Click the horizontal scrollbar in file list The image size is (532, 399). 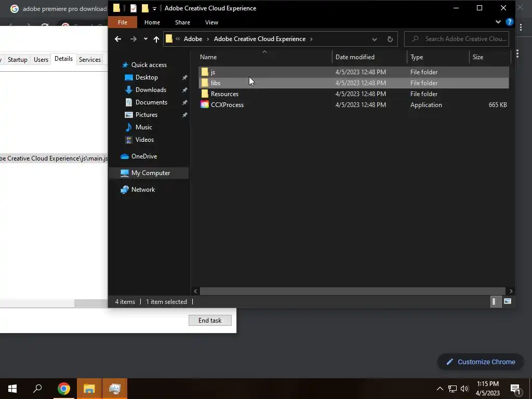tap(353, 291)
